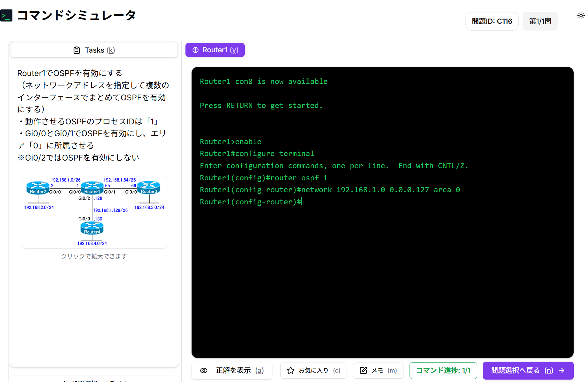Image resolution: width=588 pixels, height=382 pixels.
Task: Reveal the answer with the eye 正解を表示 button
Action: (x=232, y=370)
